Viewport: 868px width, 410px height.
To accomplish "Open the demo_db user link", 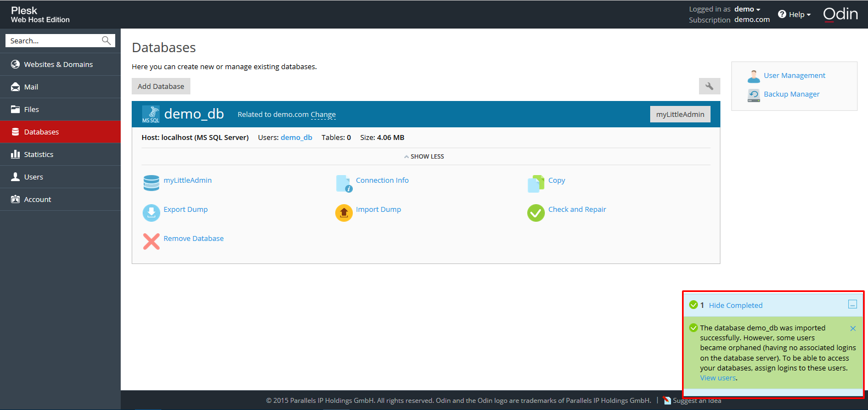I will (x=296, y=137).
